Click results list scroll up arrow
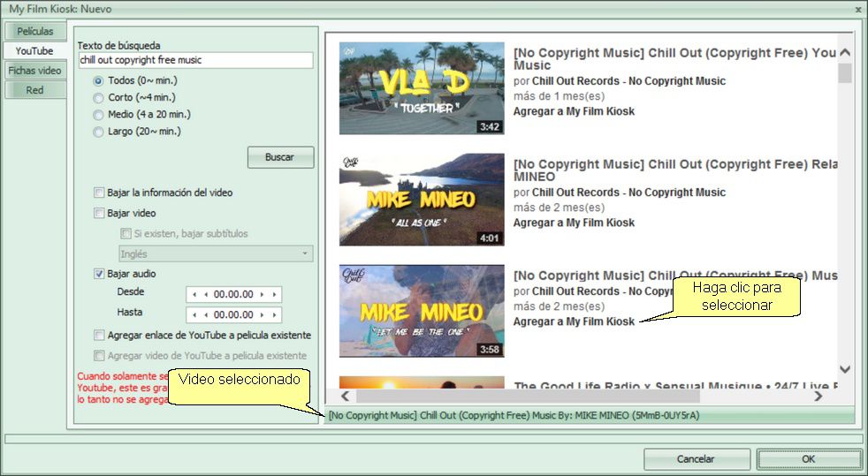 click(x=845, y=52)
